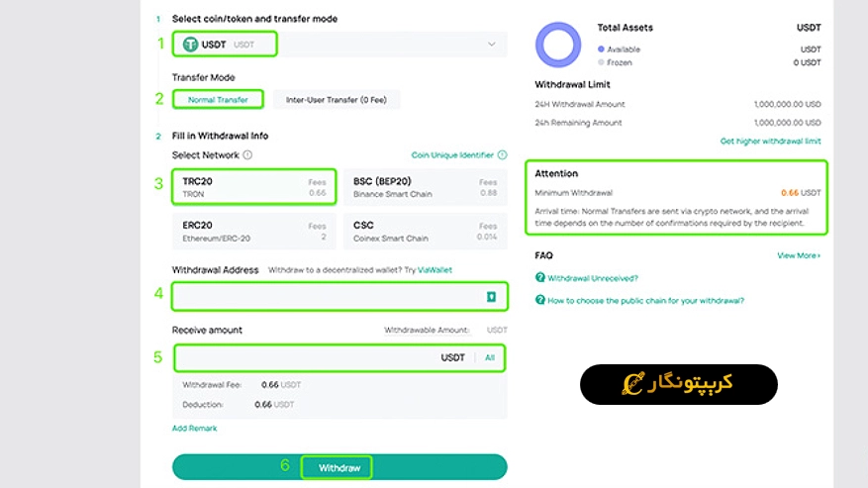Screen dimensions: 868x488
Task: Open the address book icon in withdrawal address
Action: coord(491,297)
